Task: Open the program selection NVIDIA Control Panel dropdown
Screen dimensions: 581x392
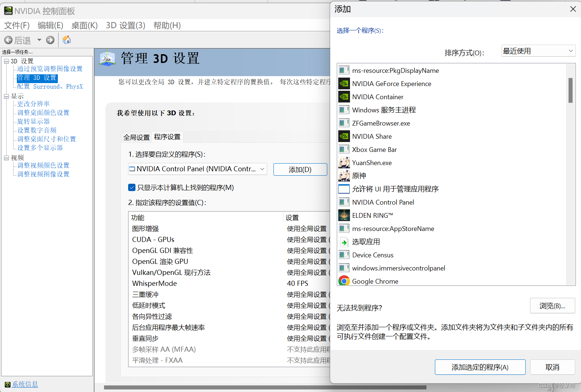Action: click(x=197, y=169)
